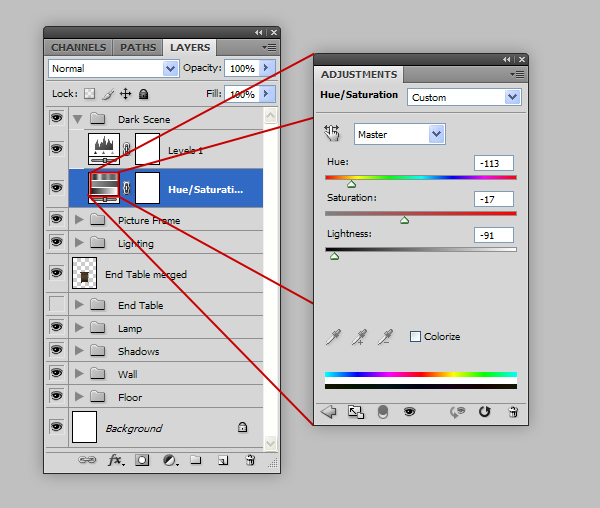This screenshot has height=508, width=600.
Task: Click the Hue value input field
Action: (x=494, y=163)
